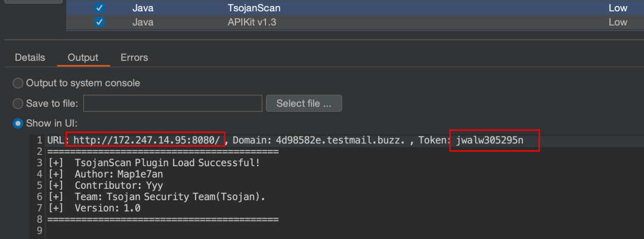Choose the Save to file radio option

pos(18,103)
